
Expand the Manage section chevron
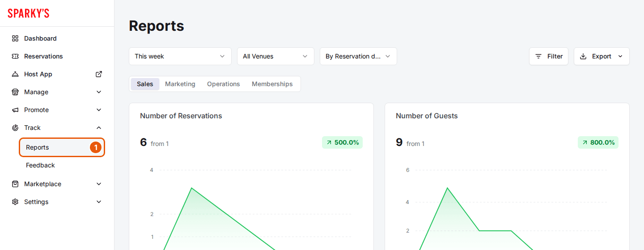tap(99, 92)
